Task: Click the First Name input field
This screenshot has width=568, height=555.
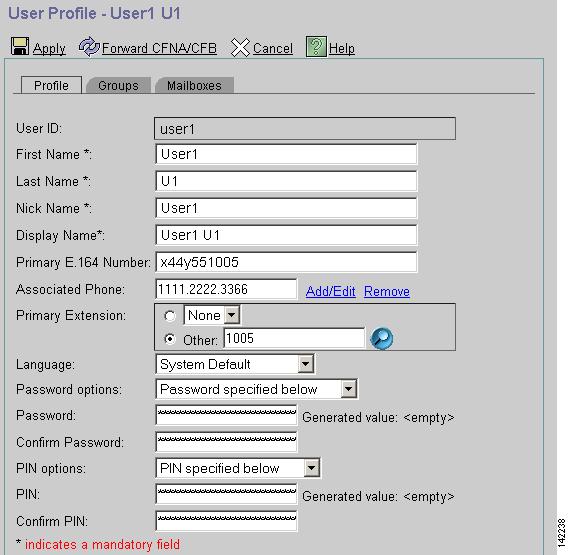Action: [x=286, y=154]
